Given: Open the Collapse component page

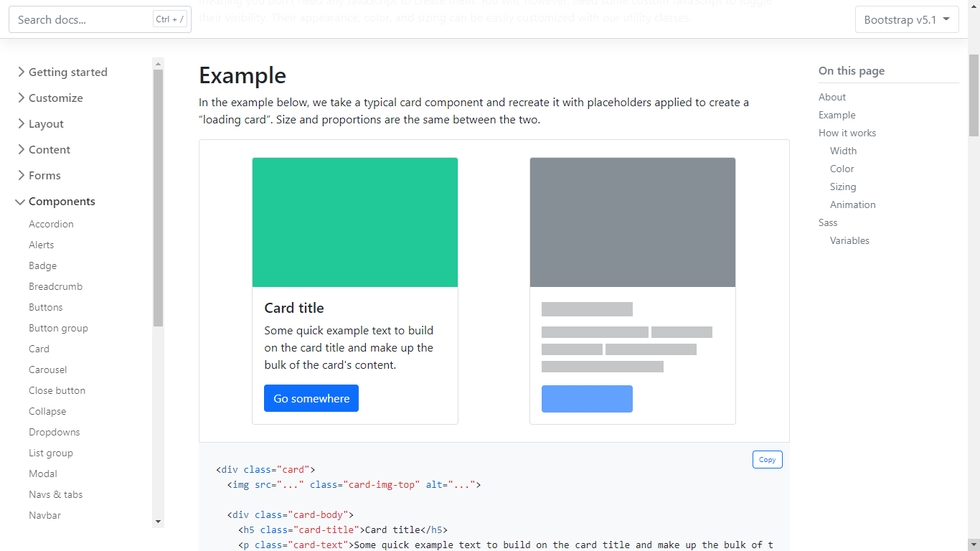Looking at the screenshot, I should click(47, 411).
